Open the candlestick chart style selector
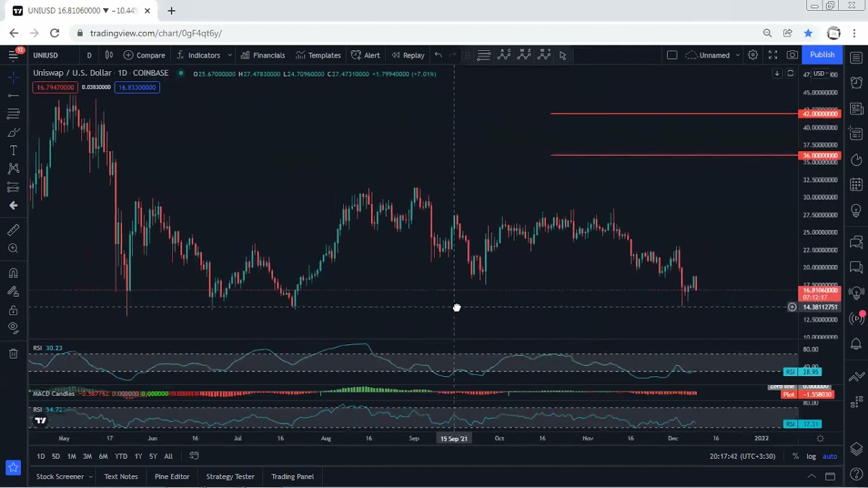 (x=108, y=55)
